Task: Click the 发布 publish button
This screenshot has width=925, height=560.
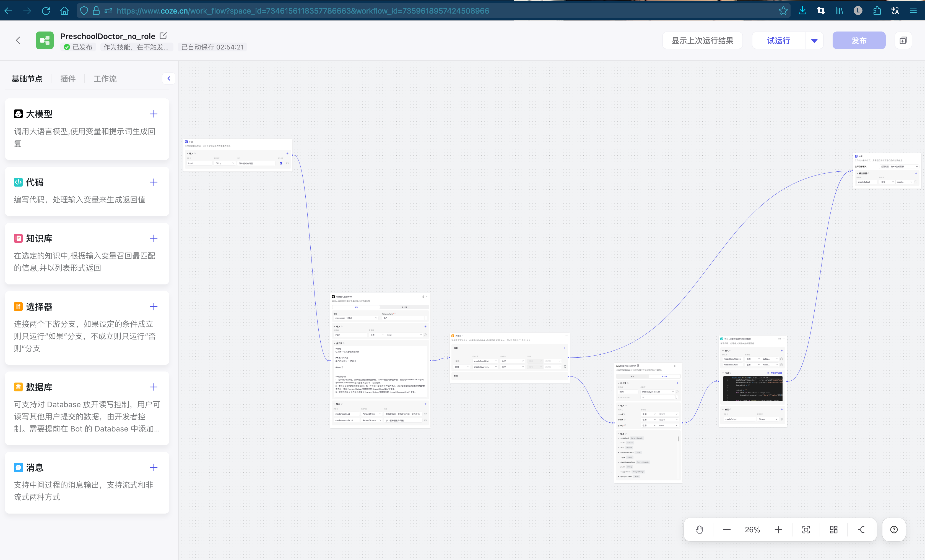Action: tap(859, 41)
